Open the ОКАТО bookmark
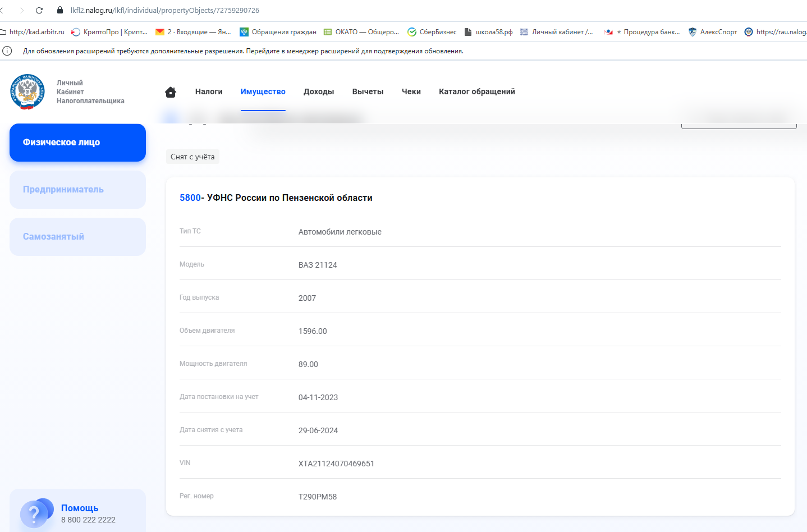Image resolution: width=807 pixels, height=532 pixels. (x=361, y=32)
